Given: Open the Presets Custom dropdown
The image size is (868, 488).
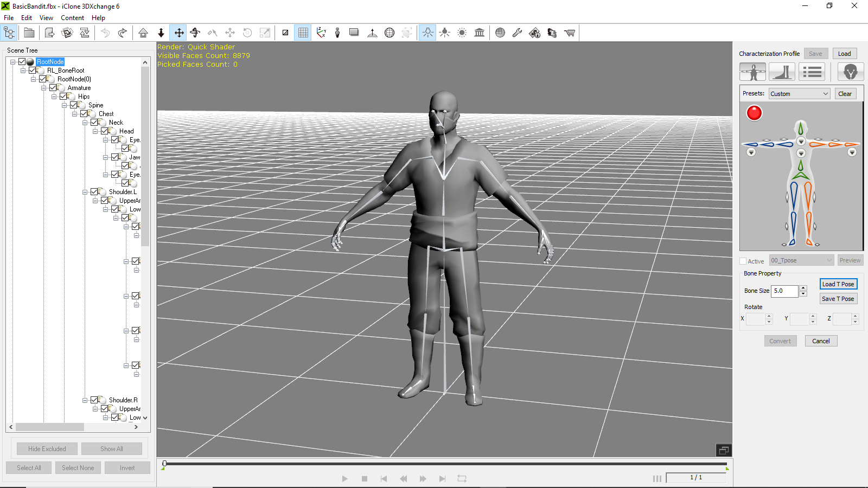Looking at the screenshot, I should 800,94.
